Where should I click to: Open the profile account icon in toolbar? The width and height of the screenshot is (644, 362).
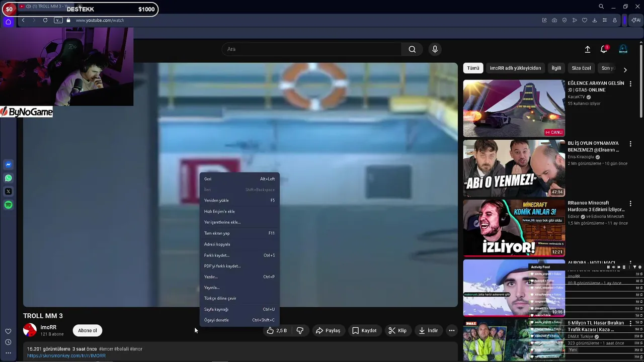pos(615,20)
